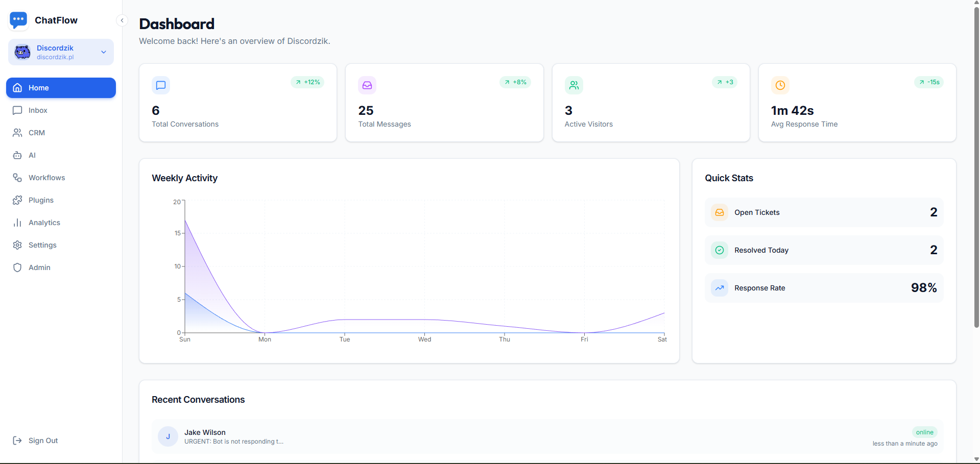
Task: Open the Inbox page
Action: tap(38, 110)
